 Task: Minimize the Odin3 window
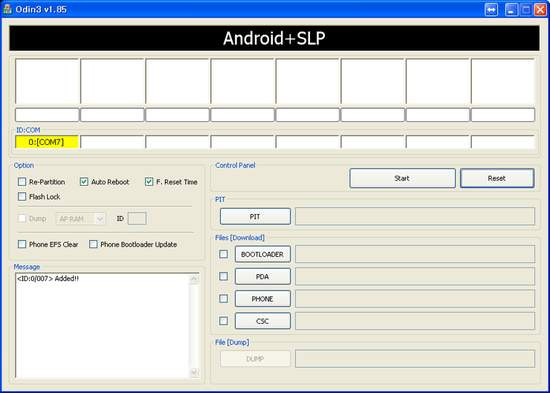tap(512, 9)
